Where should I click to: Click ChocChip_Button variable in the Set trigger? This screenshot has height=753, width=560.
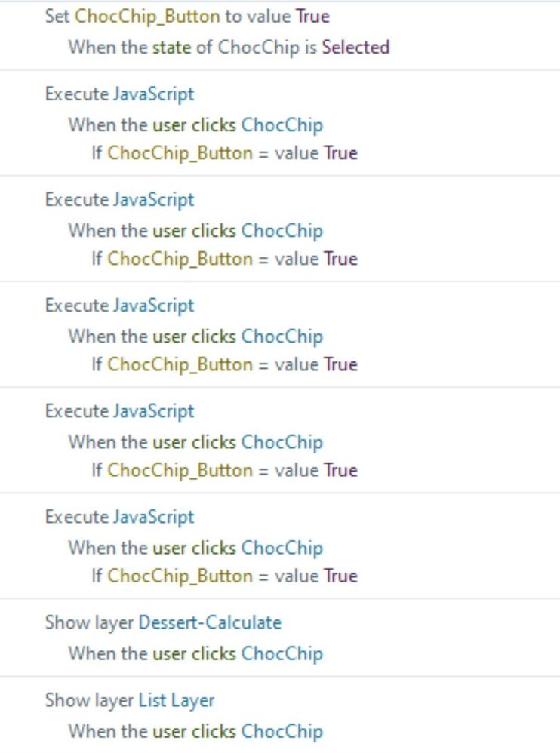coord(147,17)
